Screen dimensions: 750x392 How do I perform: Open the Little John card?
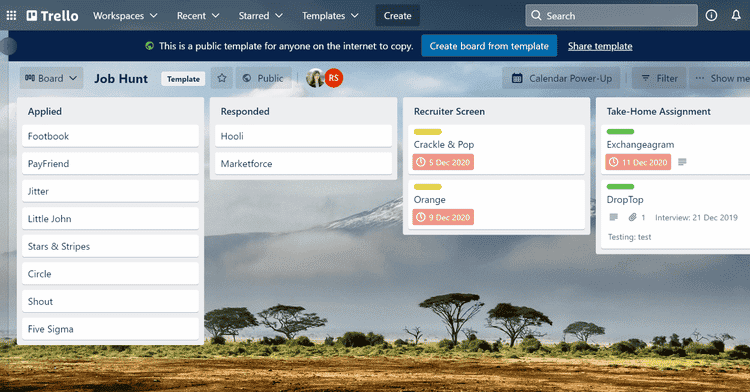[110, 219]
